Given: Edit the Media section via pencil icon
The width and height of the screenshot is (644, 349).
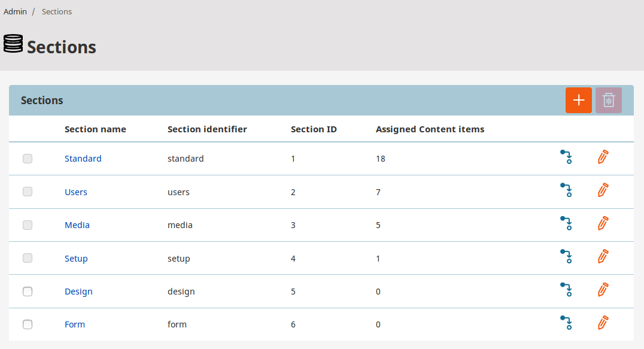Looking at the screenshot, I should coord(603,223).
